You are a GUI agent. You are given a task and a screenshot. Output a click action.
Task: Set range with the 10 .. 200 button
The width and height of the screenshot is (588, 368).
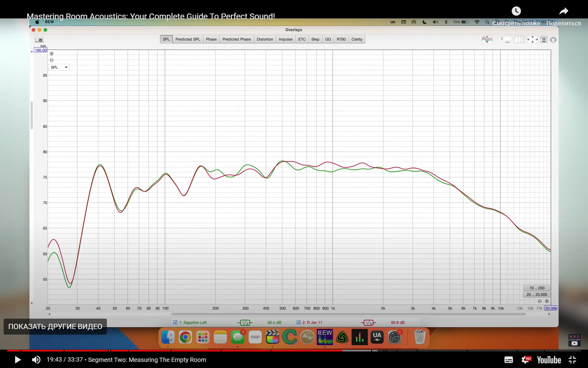pos(537,288)
